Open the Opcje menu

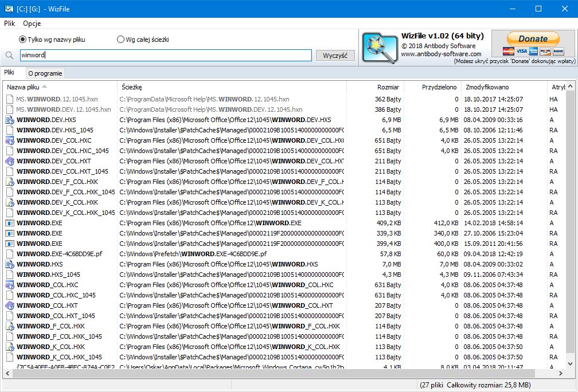pos(32,23)
